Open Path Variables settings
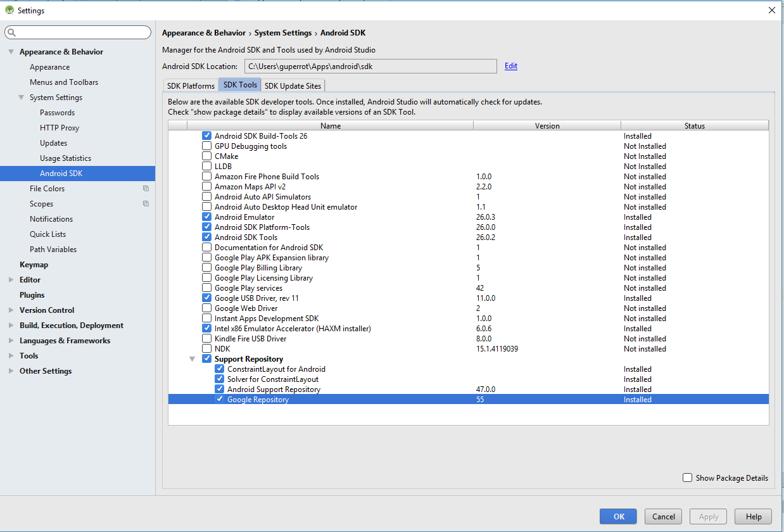784x532 pixels. 53,250
